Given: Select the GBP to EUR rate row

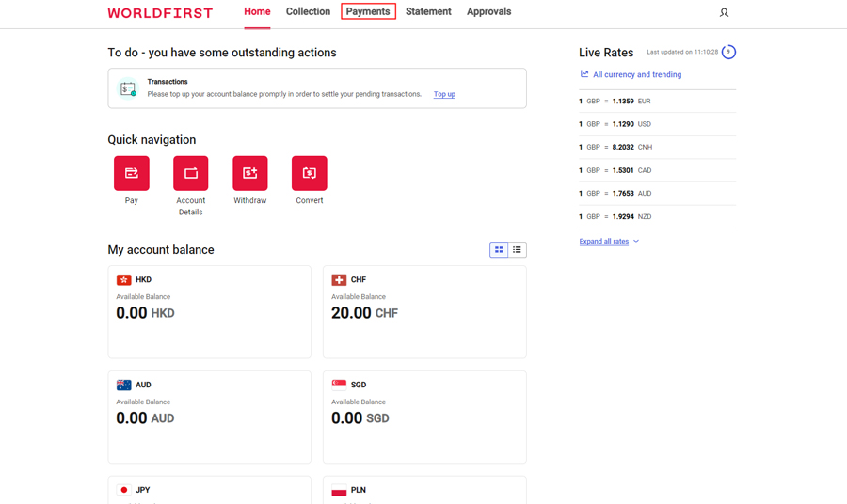Looking at the screenshot, I should (x=657, y=101).
